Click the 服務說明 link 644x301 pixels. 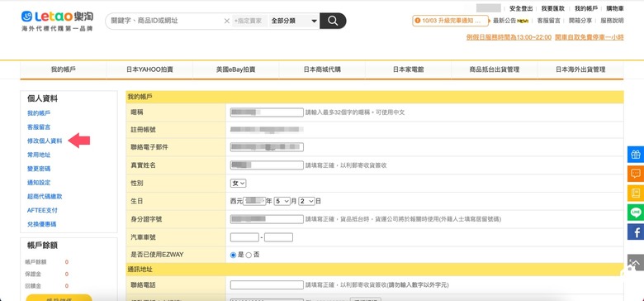612,21
